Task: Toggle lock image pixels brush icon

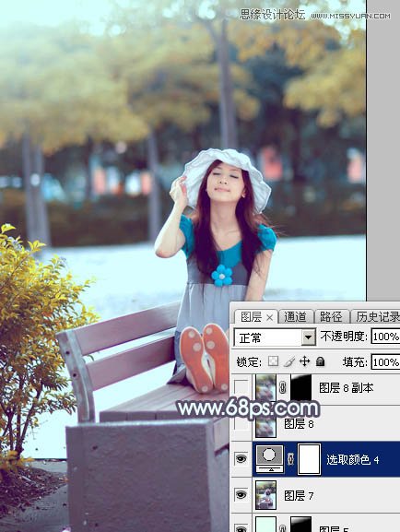Action: [288, 361]
